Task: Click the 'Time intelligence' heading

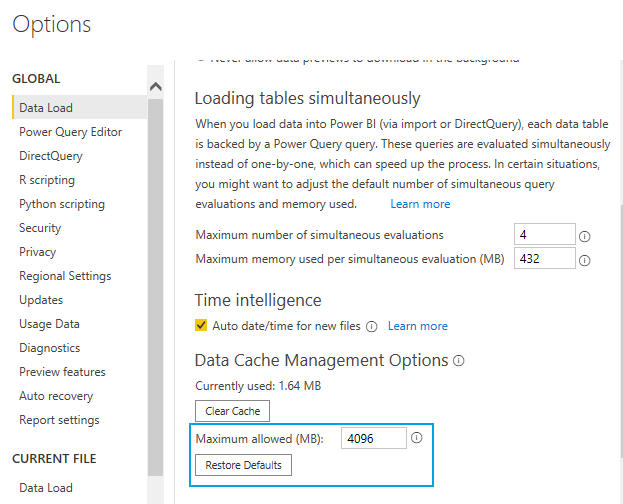Action: click(x=258, y=300)
